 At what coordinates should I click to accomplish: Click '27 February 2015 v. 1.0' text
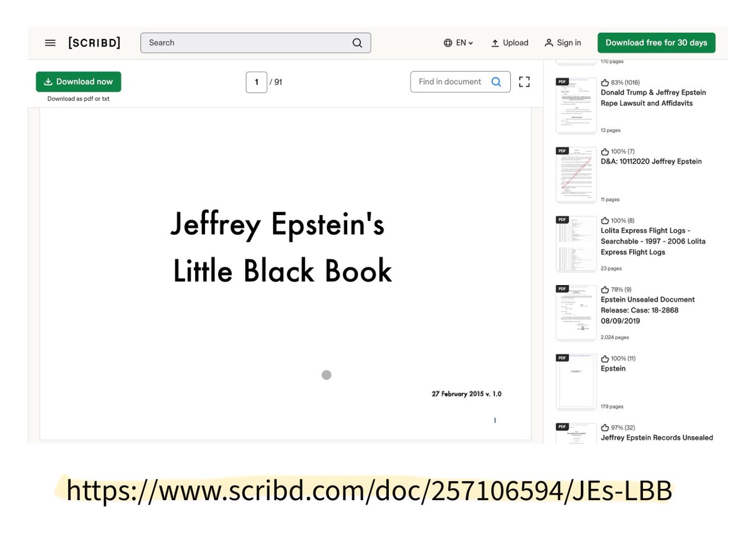point(466,394)
